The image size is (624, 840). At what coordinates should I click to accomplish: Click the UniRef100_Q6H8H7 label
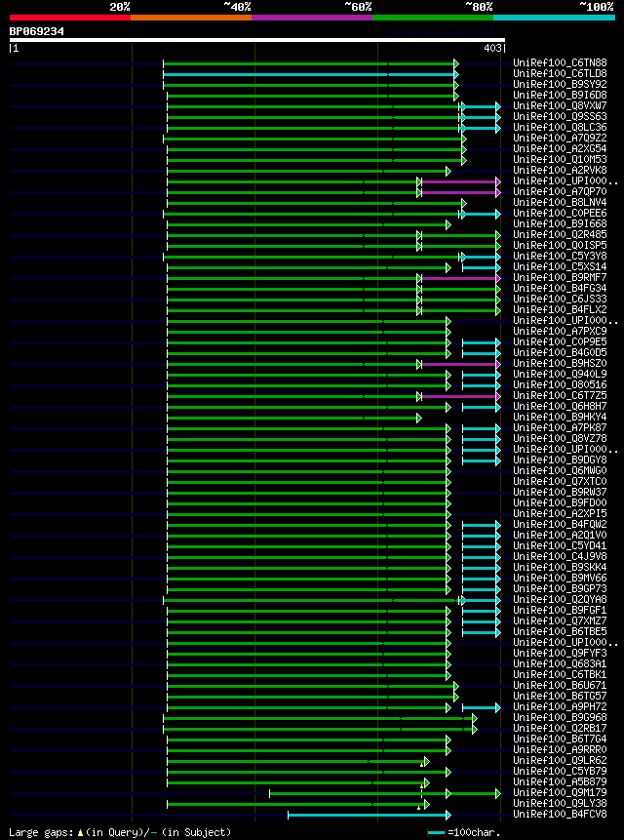point(560,406)
